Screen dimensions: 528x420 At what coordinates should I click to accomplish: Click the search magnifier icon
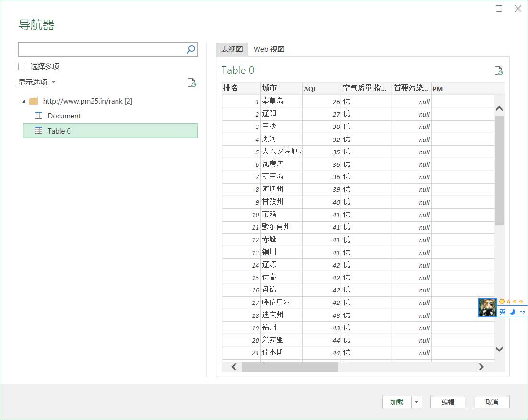pyautogui.click(x=191, y=49)
